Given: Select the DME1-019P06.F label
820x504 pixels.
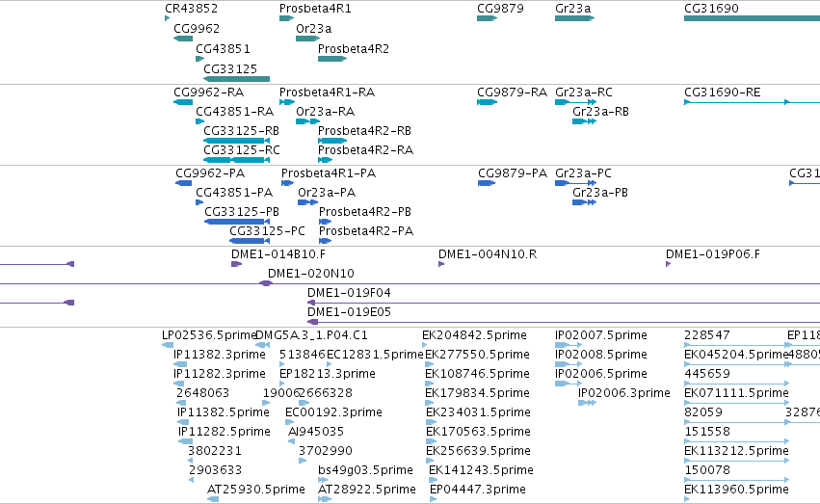Looking at the screenshot, I should pos(713,254).
